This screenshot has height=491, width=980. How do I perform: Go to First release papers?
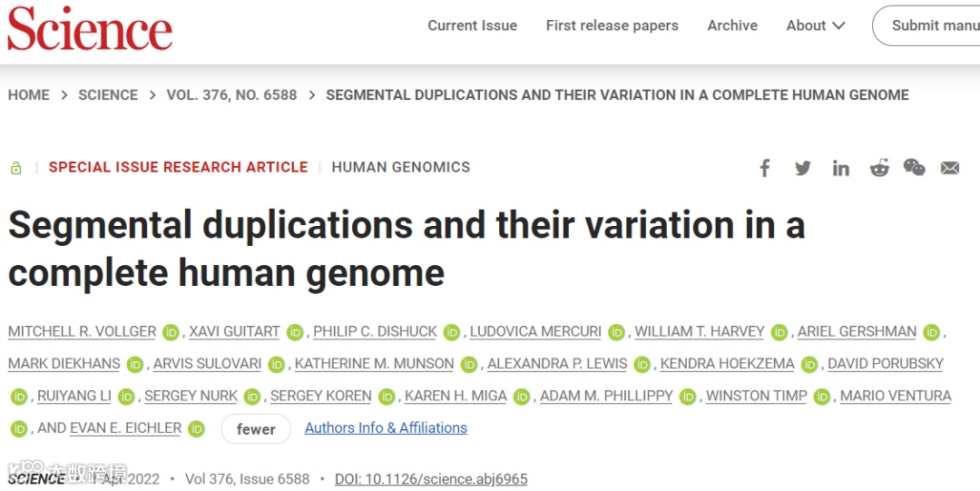coord(612,25)
